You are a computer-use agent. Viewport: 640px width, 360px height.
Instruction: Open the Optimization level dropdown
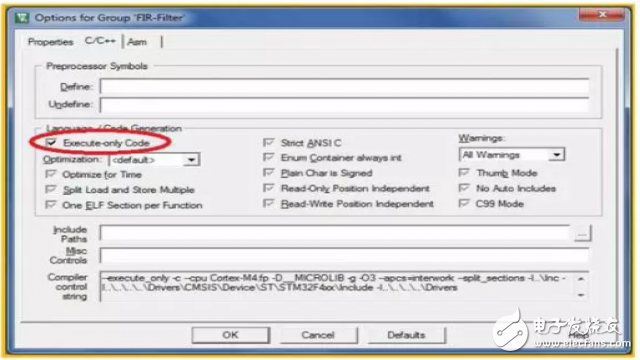click(x=154, y=160)
